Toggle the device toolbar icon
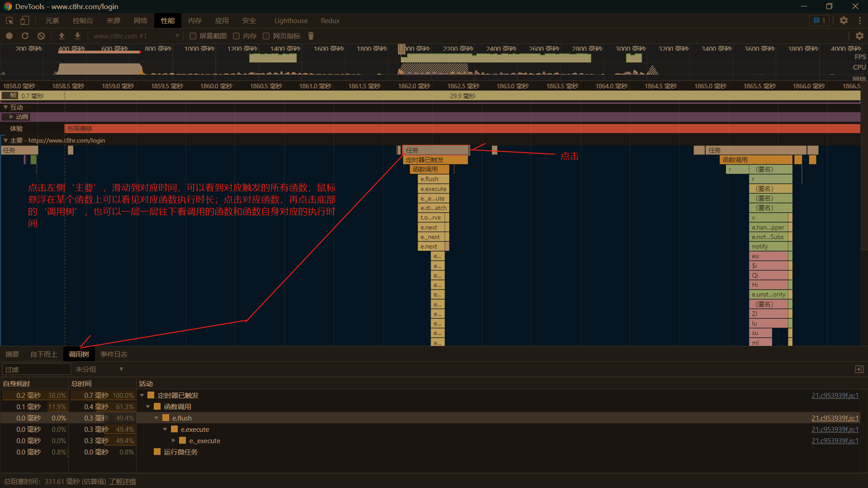Image resolution: width=868 pixels, height=488 pixels. point(25,21)
